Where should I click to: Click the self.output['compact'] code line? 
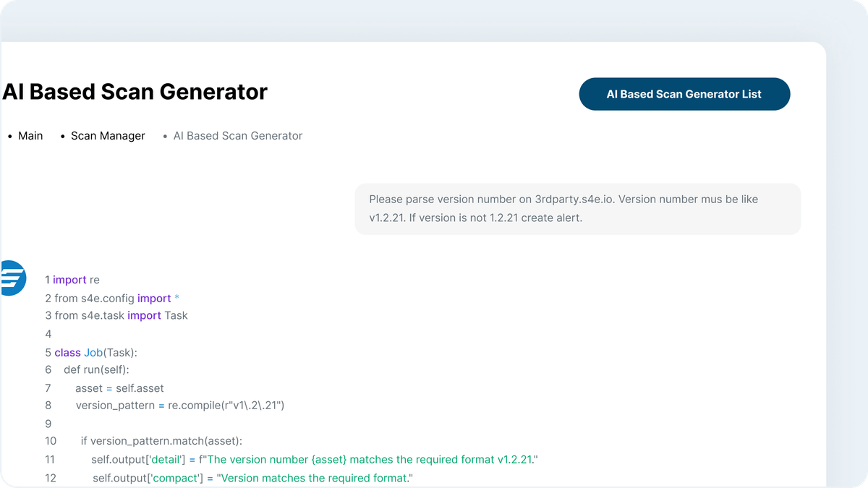click(x=252, y=479)
